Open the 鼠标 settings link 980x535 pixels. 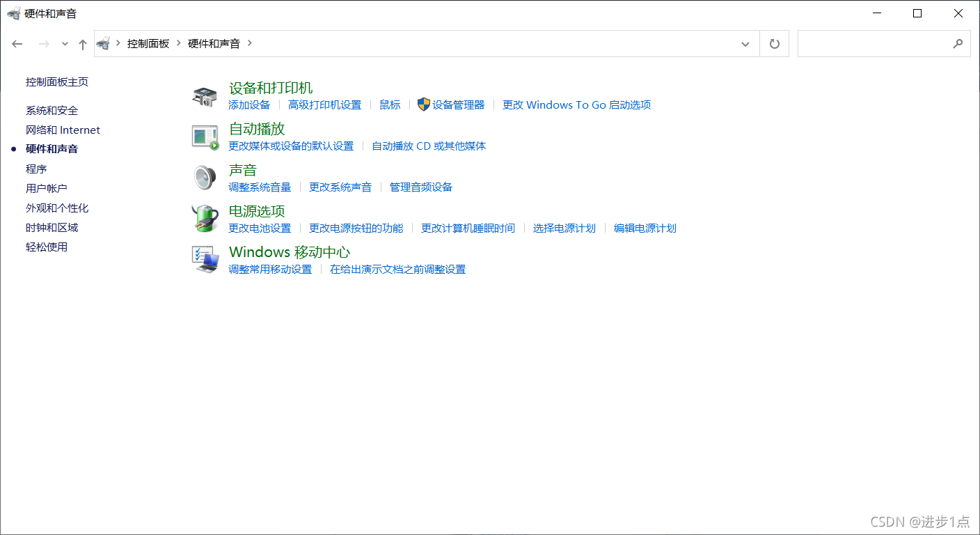(390, 104)
